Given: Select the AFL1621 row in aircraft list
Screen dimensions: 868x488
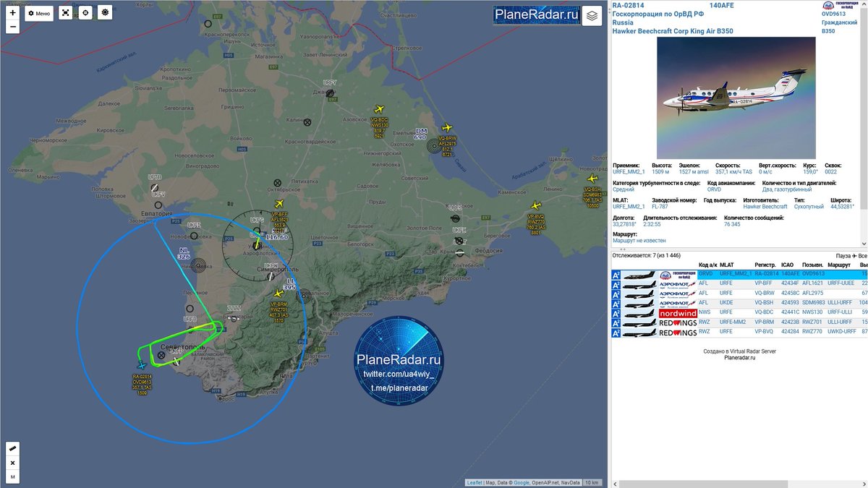Looking at the screenshot, I should coord(739,284).
